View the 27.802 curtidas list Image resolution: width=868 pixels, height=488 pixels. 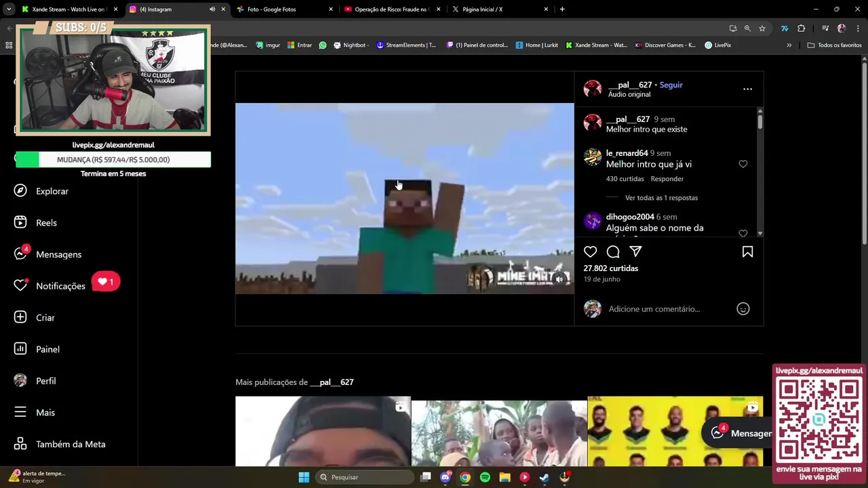pos(610,268)
